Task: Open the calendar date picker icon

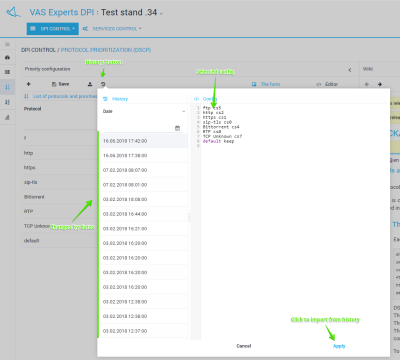Action: 177,128
